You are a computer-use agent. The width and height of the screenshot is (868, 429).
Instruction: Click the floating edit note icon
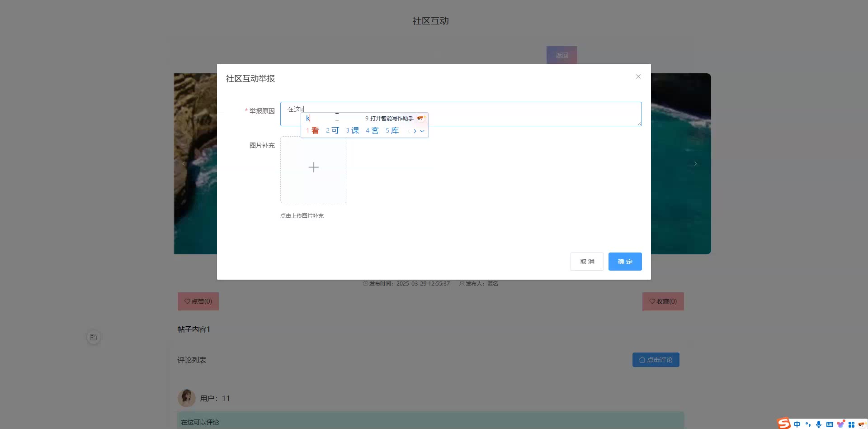pyautogui.click(x=94, y=337)
